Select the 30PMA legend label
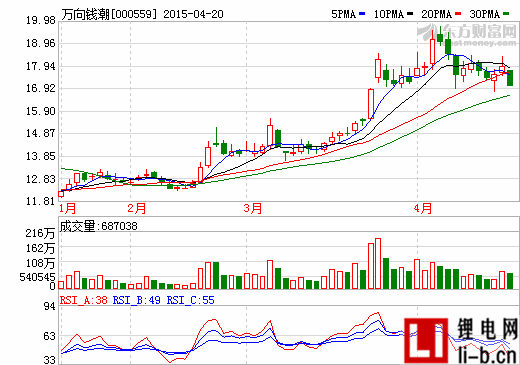Viewport: 520px width, 365px height. 485,14
